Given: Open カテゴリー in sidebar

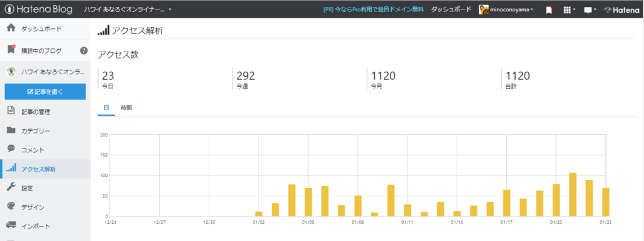Looking at the screenshot, I should tap(36, 131).
